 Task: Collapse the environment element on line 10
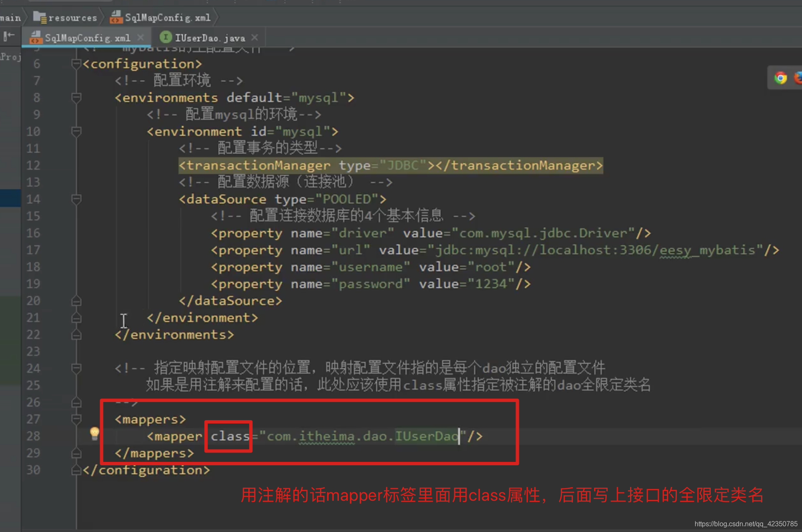point(76,132)
